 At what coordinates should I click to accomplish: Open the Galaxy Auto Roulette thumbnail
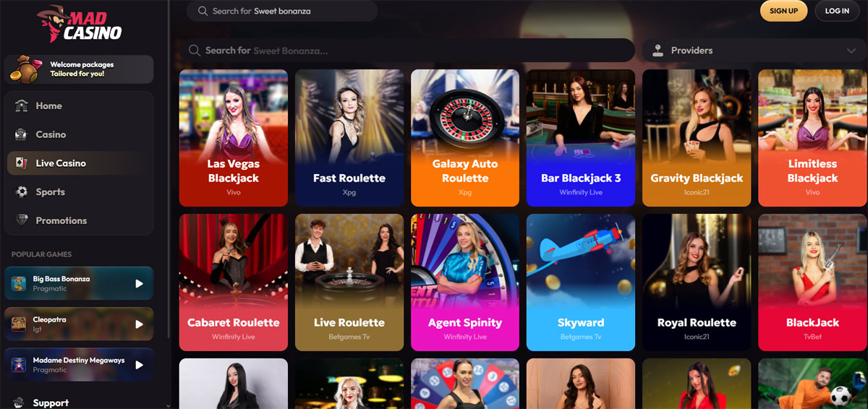[x=465, y=138]
